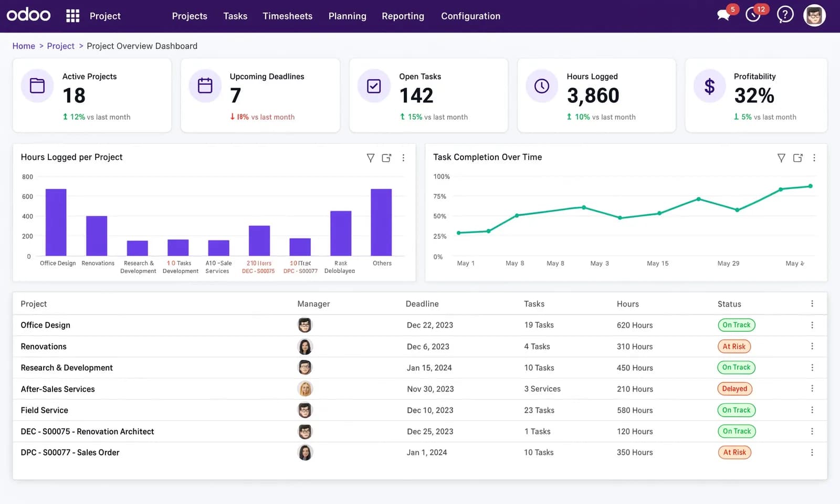Click At Risk badge for Renovations
The width and height of the screenshot is (840, 504).
[x=734, y=346]
